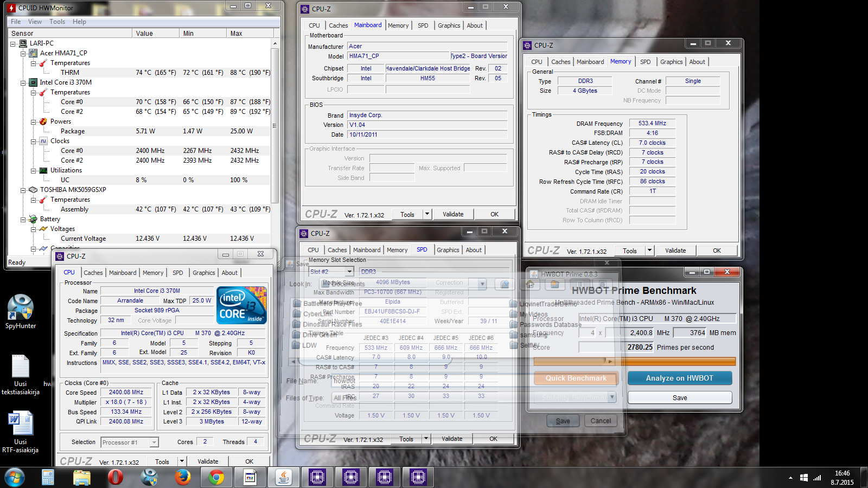Viewport: 868px width, 488px height.
Task: Collapse the Battery node in HWMonitor
Action: (x=23, y=219)
